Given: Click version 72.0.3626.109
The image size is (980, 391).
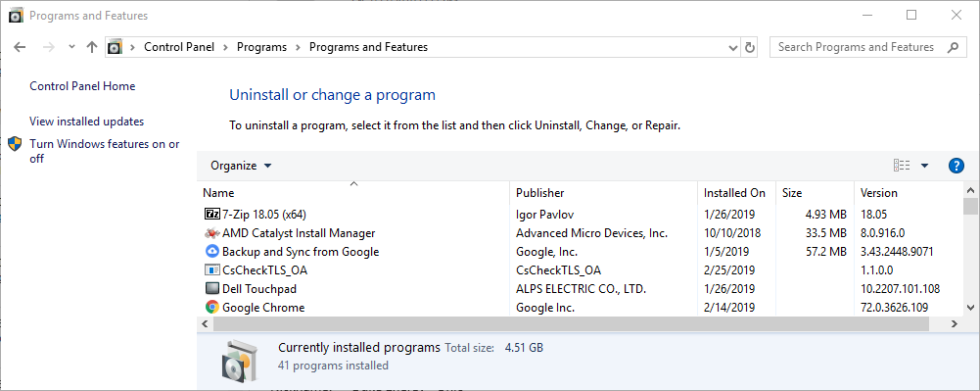Looking at the screenshot, I should [894, 307].
